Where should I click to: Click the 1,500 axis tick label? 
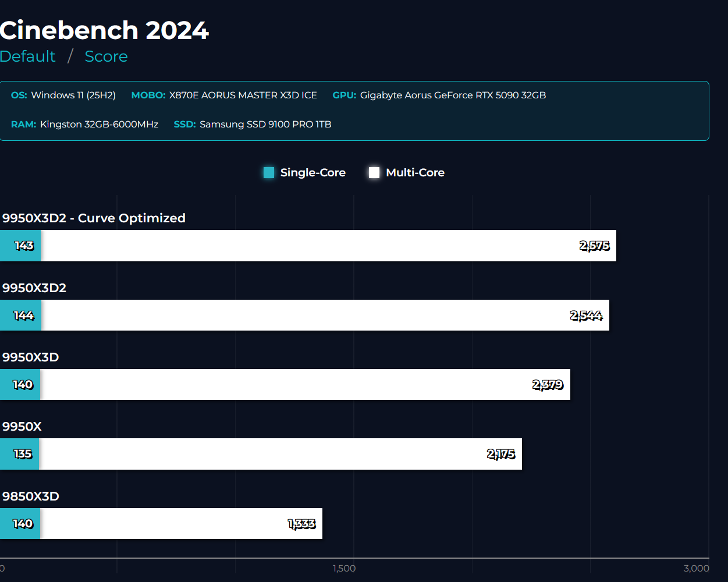pos(344,569)
